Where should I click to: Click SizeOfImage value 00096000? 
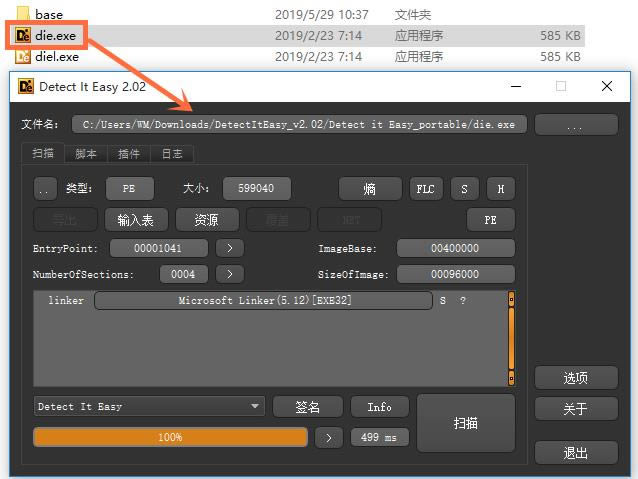click(x=456, y=274)
